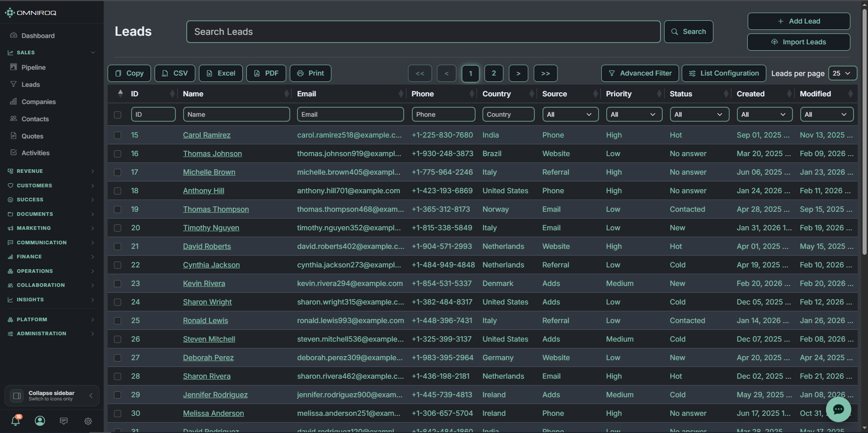Tick checkbox for David Roberts
The height and width of the screenshot is (433, 868).
click(x=118, y=247)
